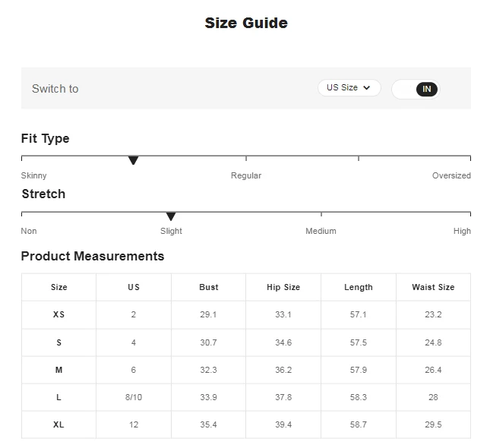
Task: Select the XL size row label
Action: (x=59, y=424)
